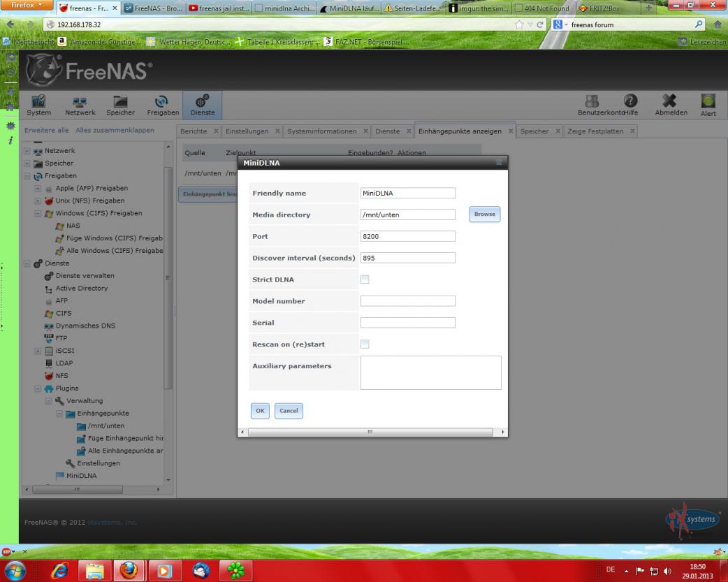This screenshot has height=582, width=728.
Task: Click the Erweitere alle link
Action: (46, 131)
